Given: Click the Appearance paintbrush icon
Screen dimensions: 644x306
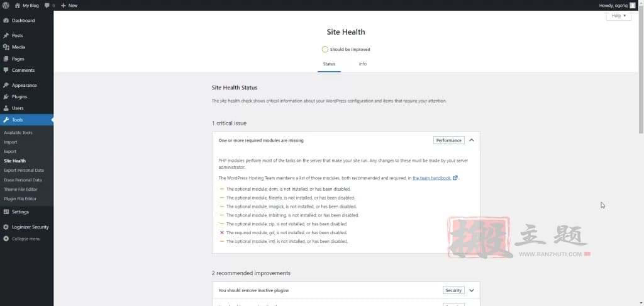Looking at the screenshot, I should (6, 85).
